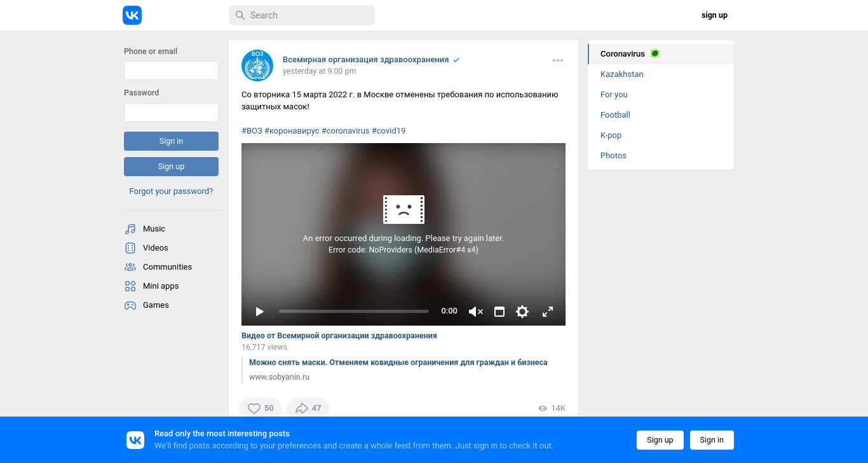This screenshot has height=463, width=868.
Task: Open Видео от Всемирной организации здравоохранения title
Action: [x=339, y=336]
